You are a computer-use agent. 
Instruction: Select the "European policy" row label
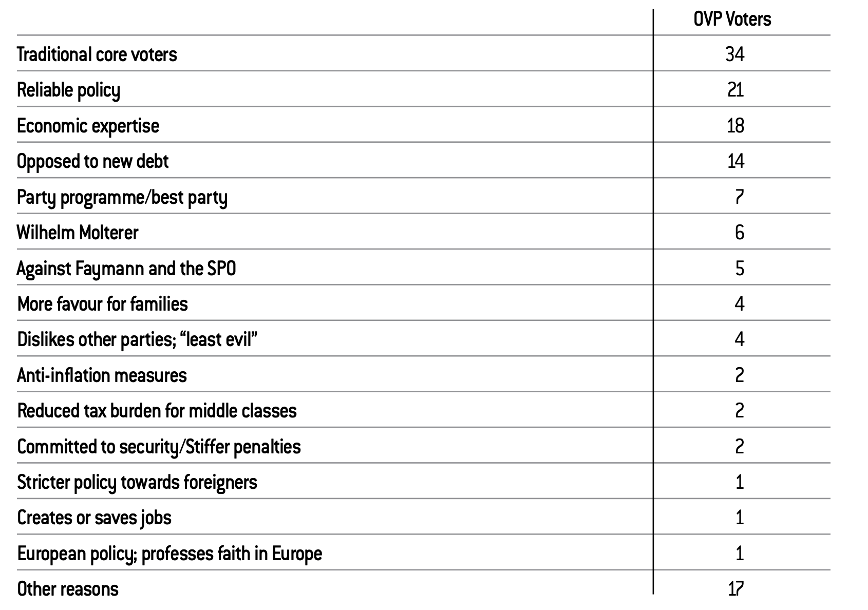click(x=169, y=554)
